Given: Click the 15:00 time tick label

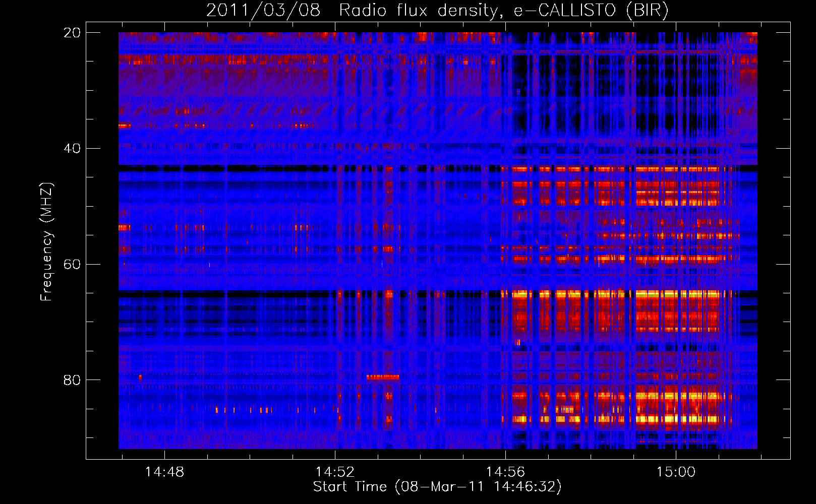Looking at the screenshot, I should coord(676,472).
